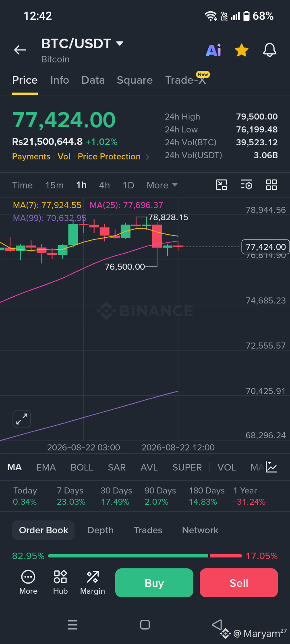
Task: Tap the Today 0.34% performance
Action: pyautogui.click(x=25, y=496)
